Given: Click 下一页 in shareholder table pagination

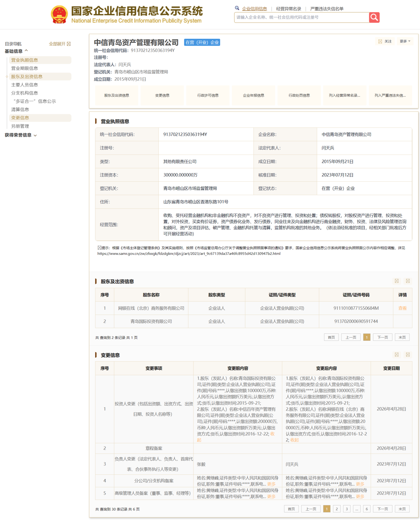Looking at the screenshot, I should tap(383, 337).
